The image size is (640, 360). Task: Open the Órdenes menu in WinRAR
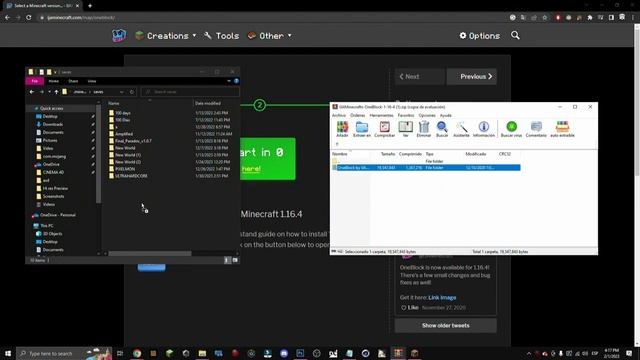pyautogui.click(x=358, y=116)
